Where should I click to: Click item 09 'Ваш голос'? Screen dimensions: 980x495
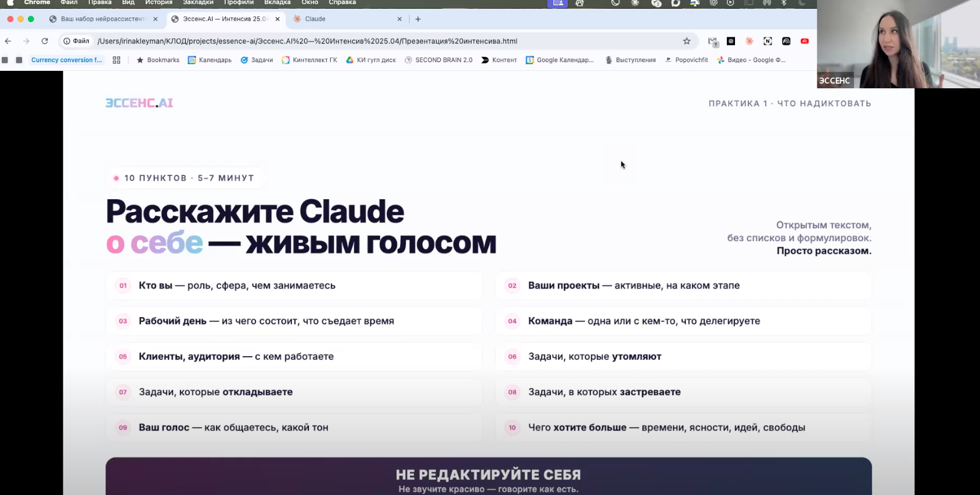coord(294,427)
